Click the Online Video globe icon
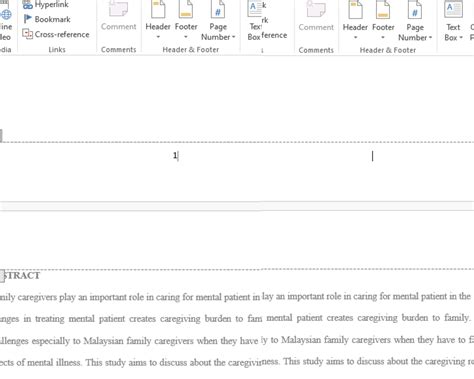The width and height of the screenshot is (474, 379). click(x=6, y=14)
